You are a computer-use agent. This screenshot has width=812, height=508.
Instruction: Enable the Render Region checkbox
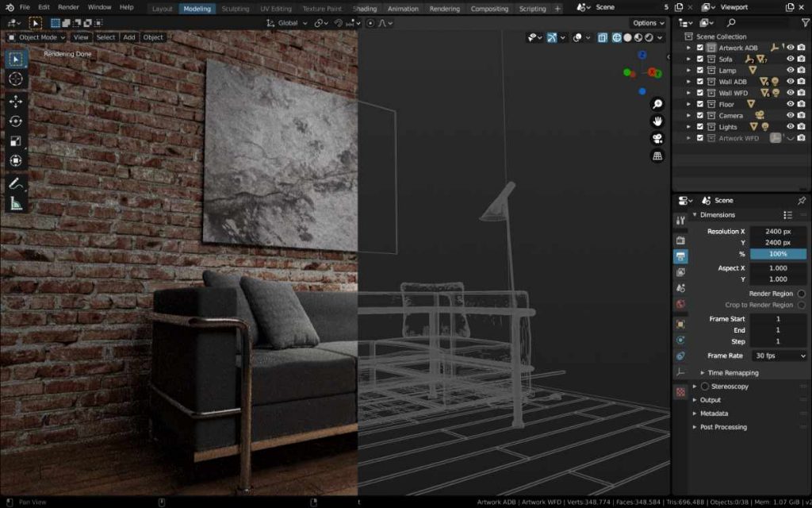pos(801,294)
